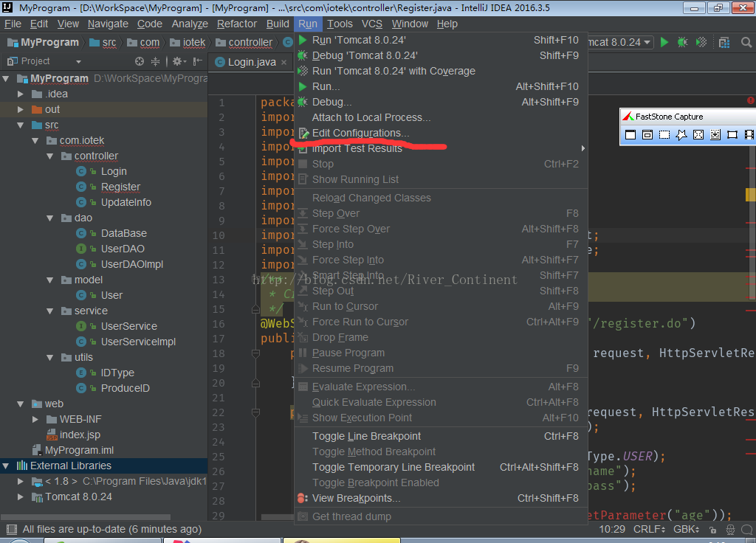Select UserDAOImpl in project tree

pyautogui.click(x=131, y=265)
